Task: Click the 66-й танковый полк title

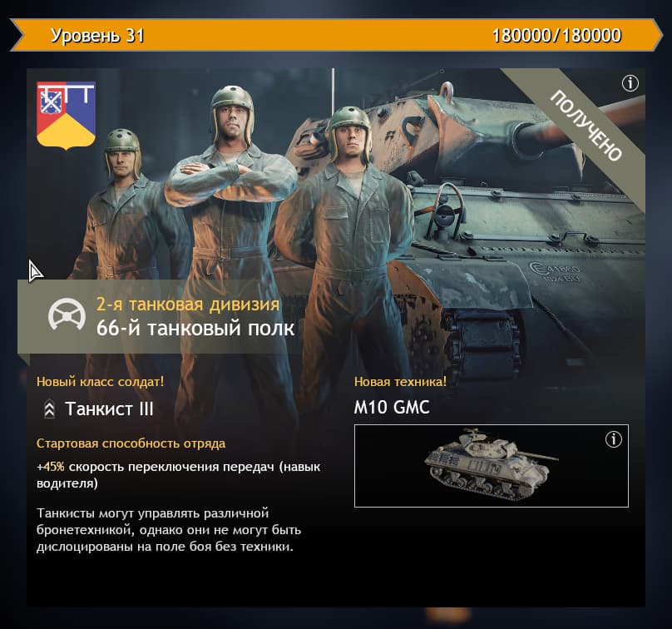Action: (x=195, y=329)
